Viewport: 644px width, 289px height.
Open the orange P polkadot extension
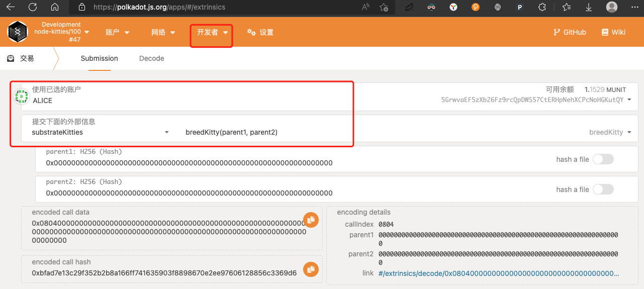click(x=476, y=7)
